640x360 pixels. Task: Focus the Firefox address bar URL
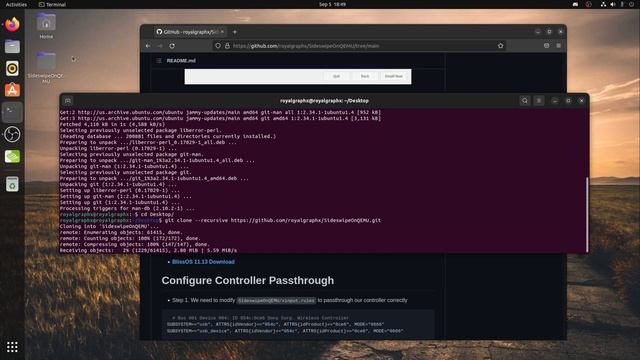pyautogui.click(x=306, y=46)
